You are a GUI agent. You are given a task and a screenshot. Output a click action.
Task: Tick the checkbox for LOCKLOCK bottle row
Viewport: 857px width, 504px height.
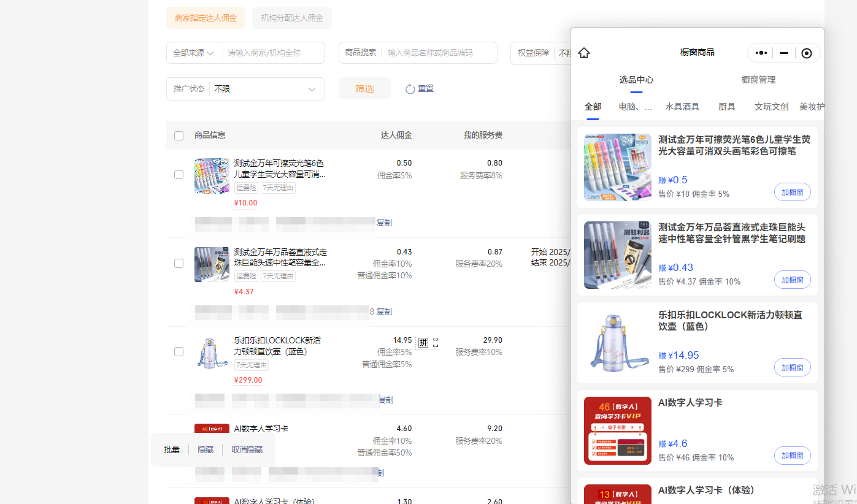(179, 352)
